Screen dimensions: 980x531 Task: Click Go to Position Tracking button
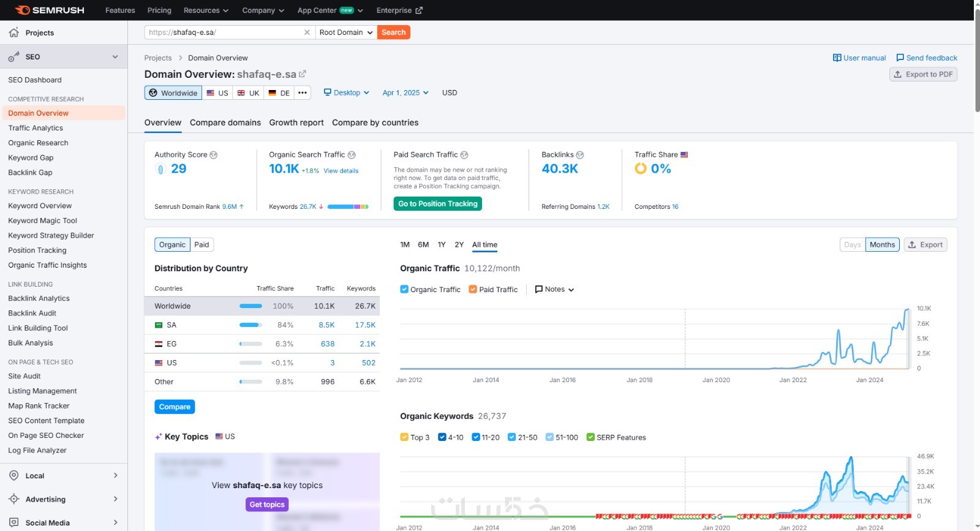pos(438,204)
